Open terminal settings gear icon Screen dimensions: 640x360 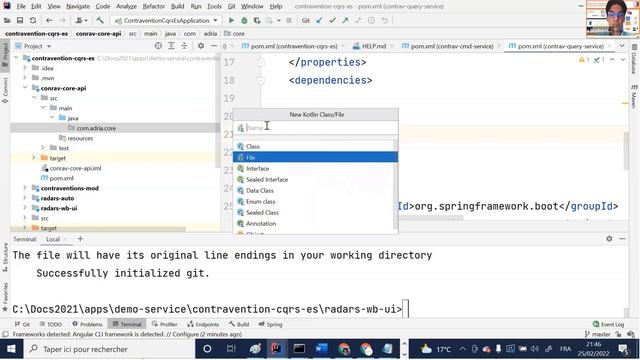pos(609,239)
